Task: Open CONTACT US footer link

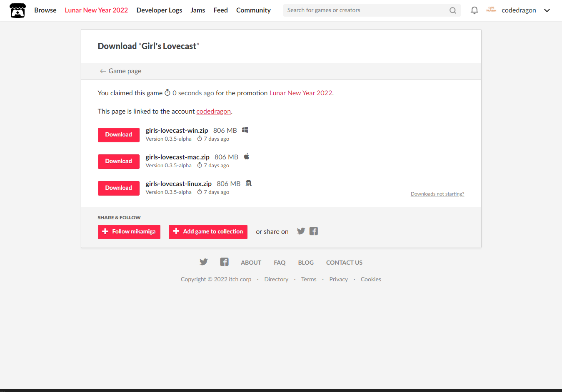Action: pos(344,263)
